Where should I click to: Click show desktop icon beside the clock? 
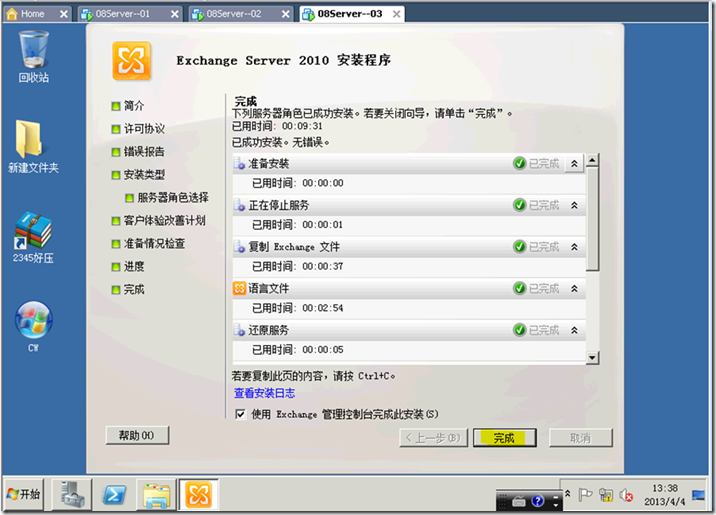point(698,495)
